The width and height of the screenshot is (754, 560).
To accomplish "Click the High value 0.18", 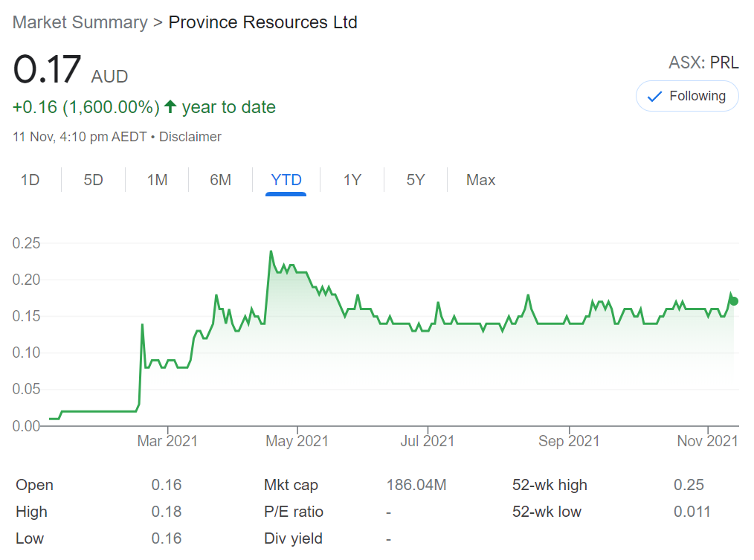I will pos(167,512).
